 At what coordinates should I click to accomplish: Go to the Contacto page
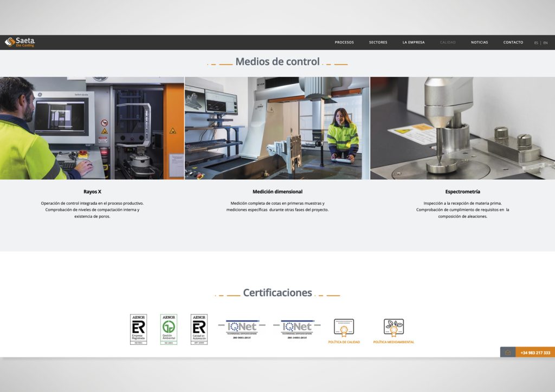pyautogui.click(x=513, y=42)
